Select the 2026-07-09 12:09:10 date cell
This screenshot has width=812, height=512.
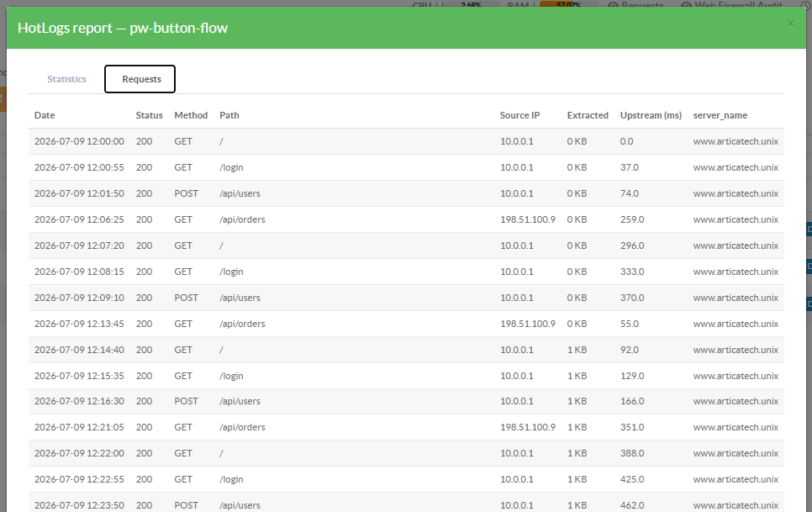click(79, 298)
